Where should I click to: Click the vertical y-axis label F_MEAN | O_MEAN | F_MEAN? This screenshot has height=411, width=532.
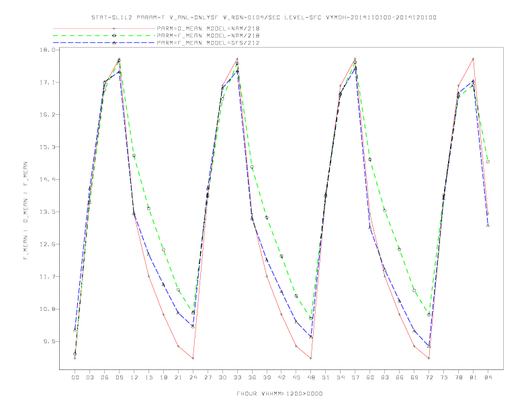click(x=26, y=211)
